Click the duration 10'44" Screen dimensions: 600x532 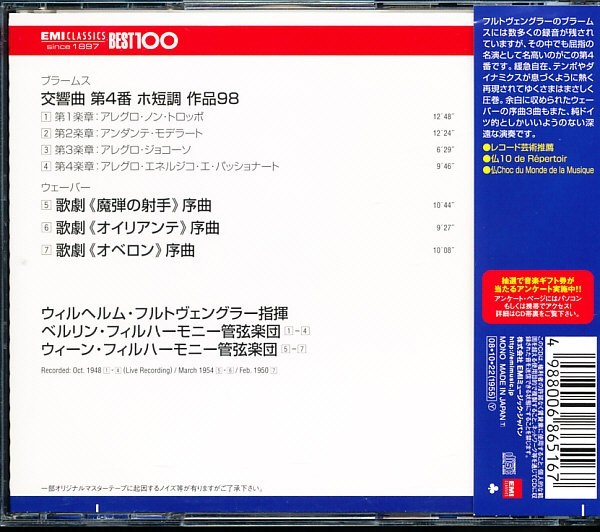443,205
